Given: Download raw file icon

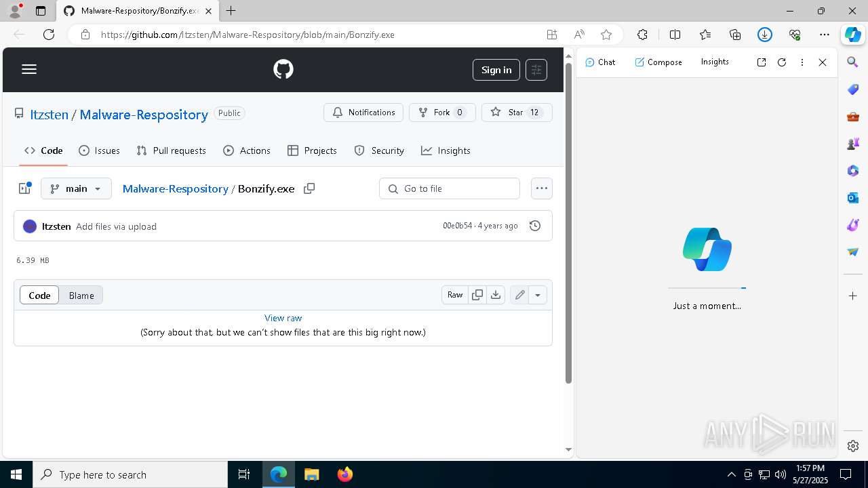Looking at the screenshot, I should 496,295.
